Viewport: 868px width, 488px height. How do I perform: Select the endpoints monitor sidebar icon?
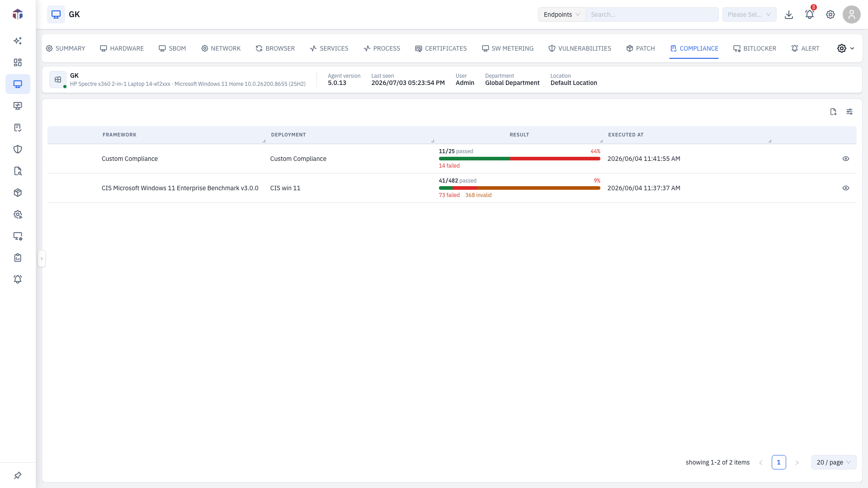pos(18,84)
